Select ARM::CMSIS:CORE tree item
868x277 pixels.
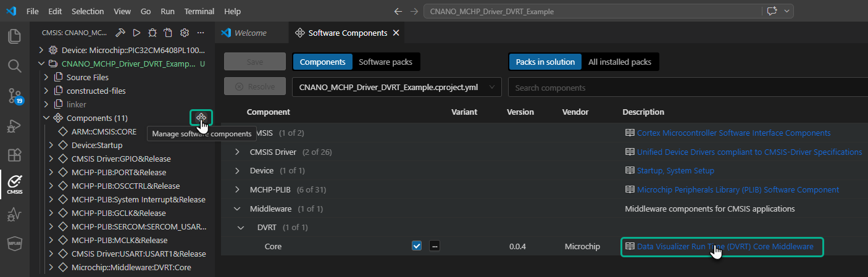pyautogui.click(x=104, y=131)
